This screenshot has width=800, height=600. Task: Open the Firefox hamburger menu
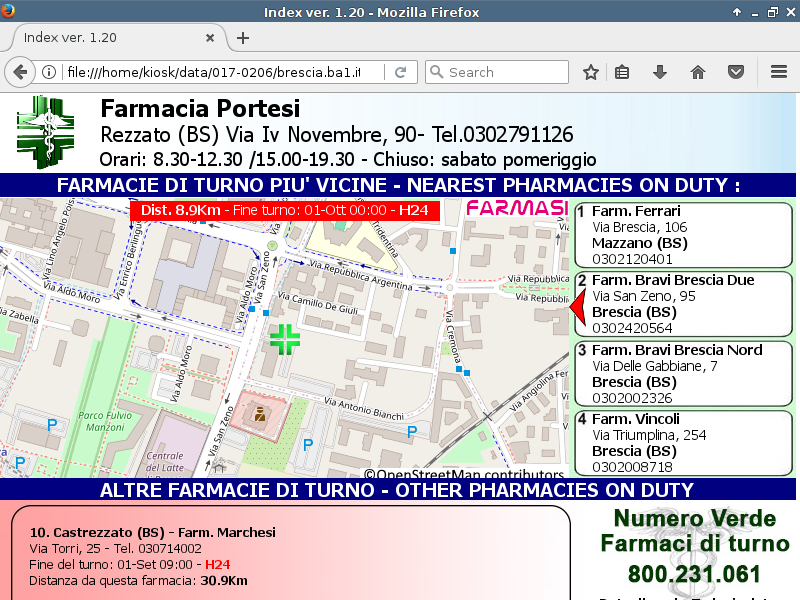779,72
